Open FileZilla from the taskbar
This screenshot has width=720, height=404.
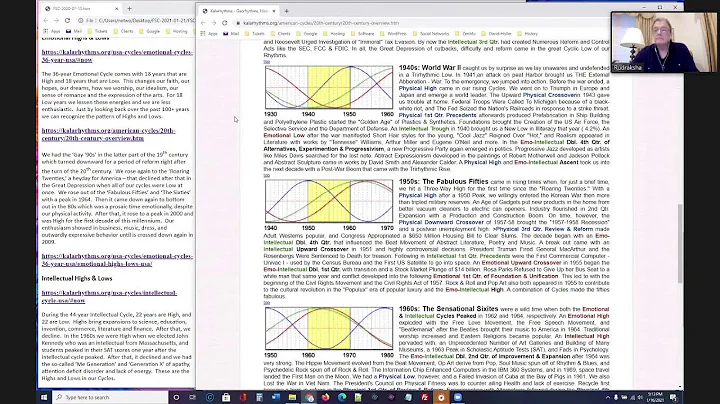pyautogui.click(x=425, y=397)
